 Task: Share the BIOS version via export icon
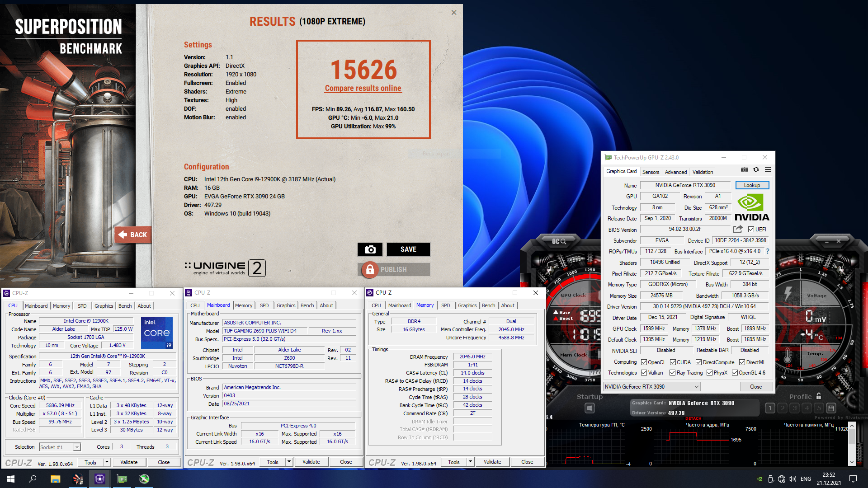pyautogui.click(x=738, y=229)
